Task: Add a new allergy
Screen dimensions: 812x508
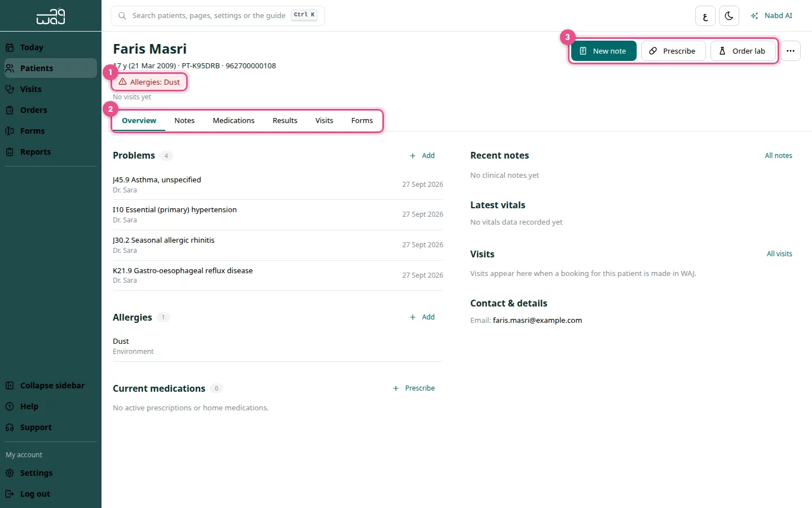Action: coord(422,317)
